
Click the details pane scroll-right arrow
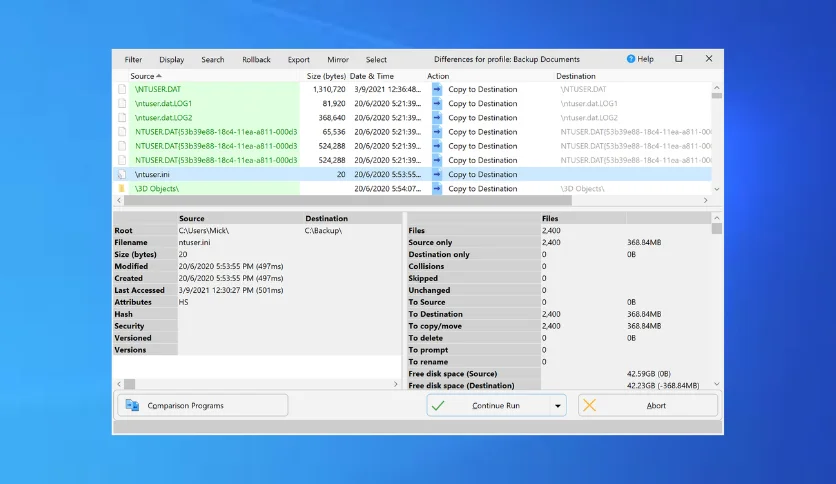click(396, 384)
